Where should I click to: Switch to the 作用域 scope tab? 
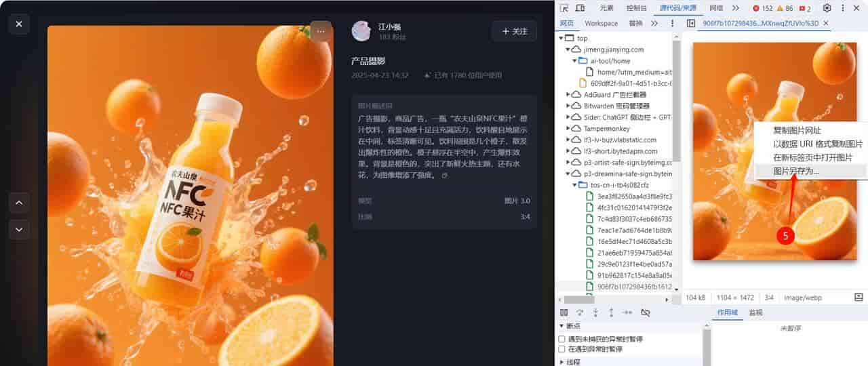(x=728, y=312)
